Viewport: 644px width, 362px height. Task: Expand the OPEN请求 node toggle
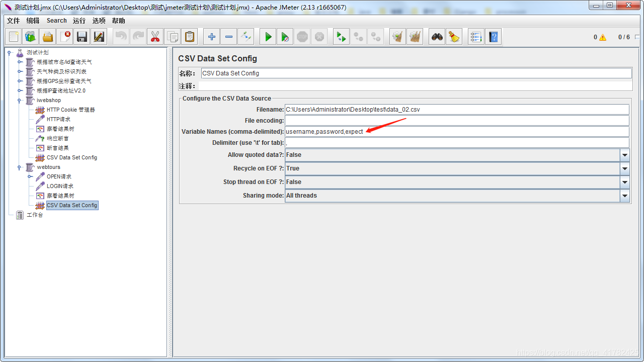point(30,176)
